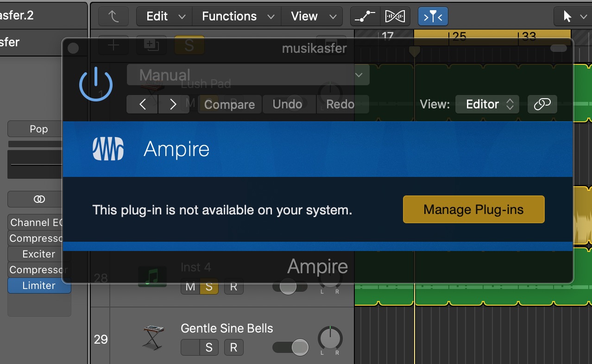Open the Compressor slot above Exciter
The width and height of the screenshot is (592, 364).
39,238
